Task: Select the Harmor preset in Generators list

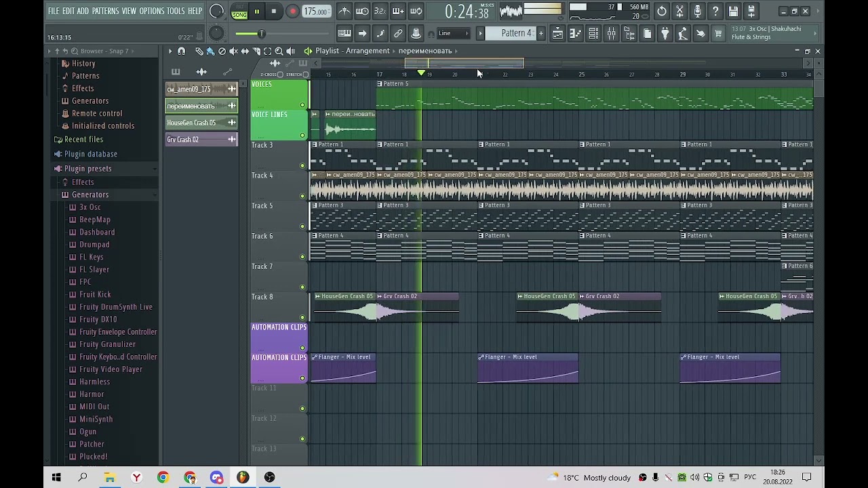Action: [92, 394]
